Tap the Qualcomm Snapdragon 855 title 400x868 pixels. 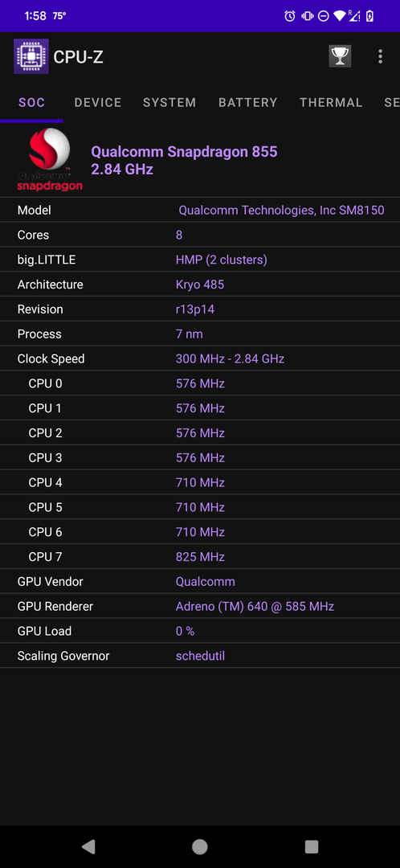coord(184,152)
